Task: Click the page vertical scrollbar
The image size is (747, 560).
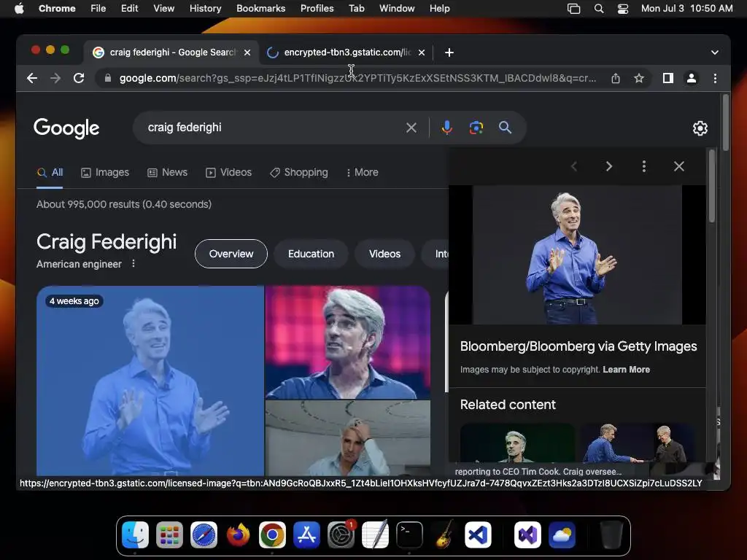Action: [x=726, y=122]
